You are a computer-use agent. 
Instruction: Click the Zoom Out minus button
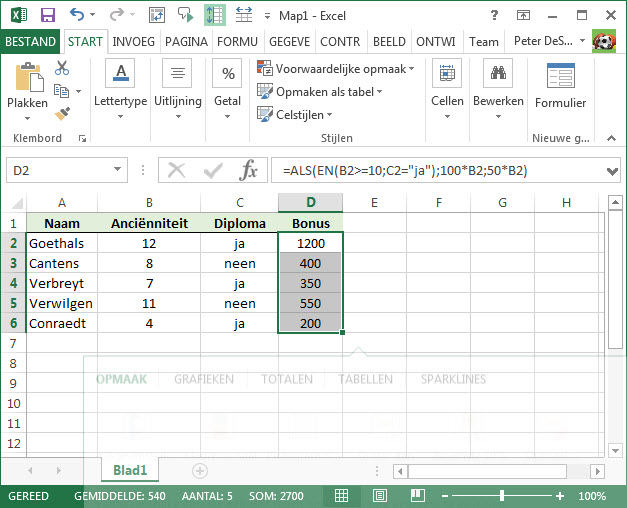point(445,496)
